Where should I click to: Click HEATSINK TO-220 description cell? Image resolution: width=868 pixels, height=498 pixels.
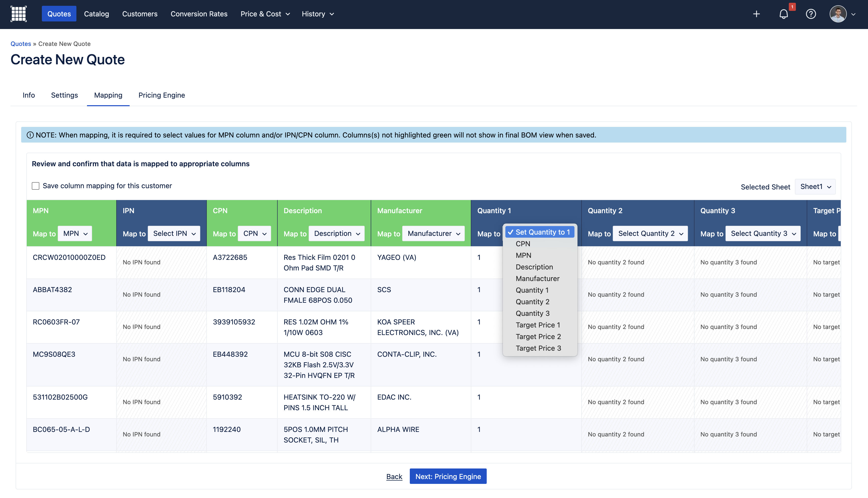[324, 403]
